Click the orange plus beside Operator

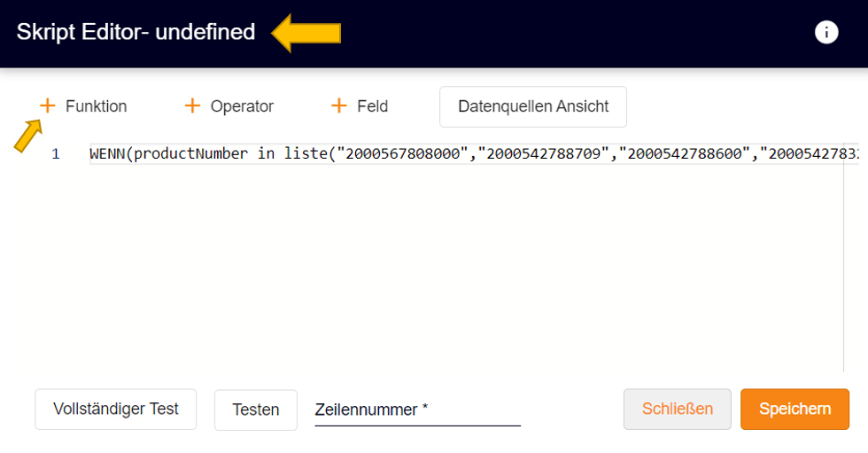pos(192,105)
